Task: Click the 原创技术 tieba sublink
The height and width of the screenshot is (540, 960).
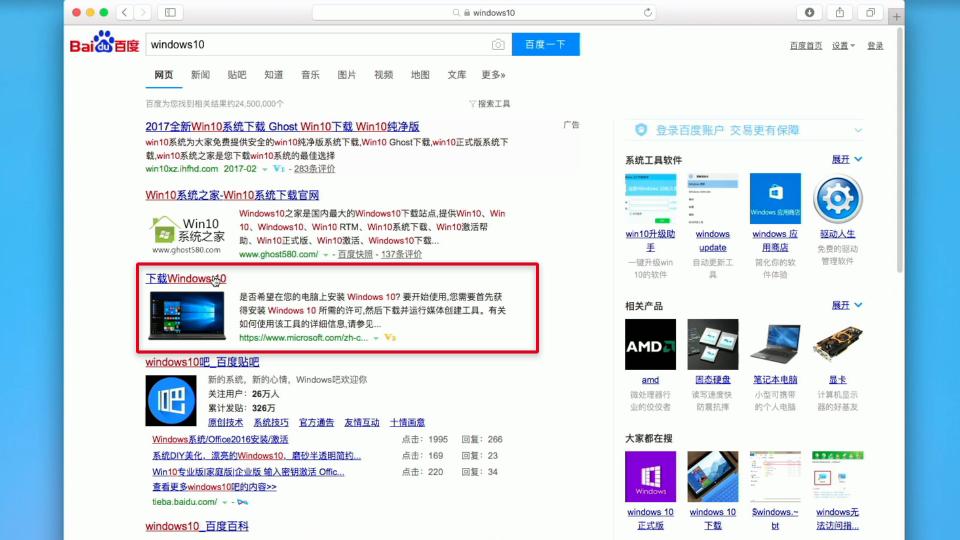Action: tap(225, 422)
